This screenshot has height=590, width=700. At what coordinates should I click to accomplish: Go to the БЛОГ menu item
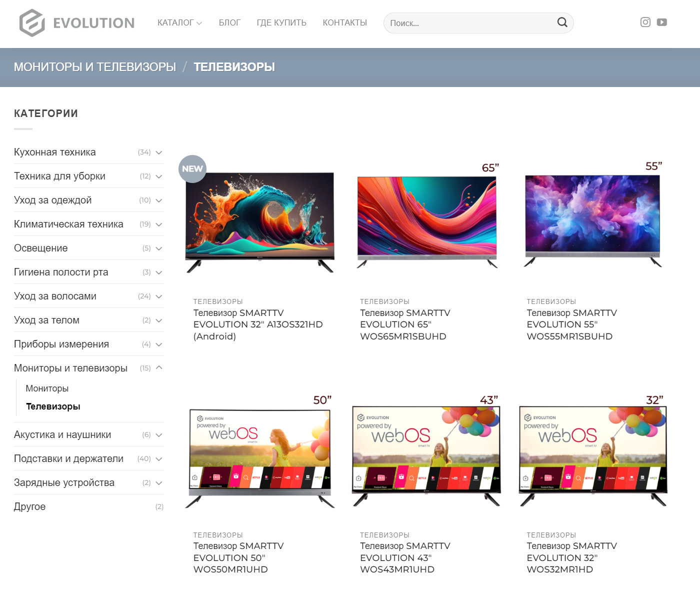229,23
